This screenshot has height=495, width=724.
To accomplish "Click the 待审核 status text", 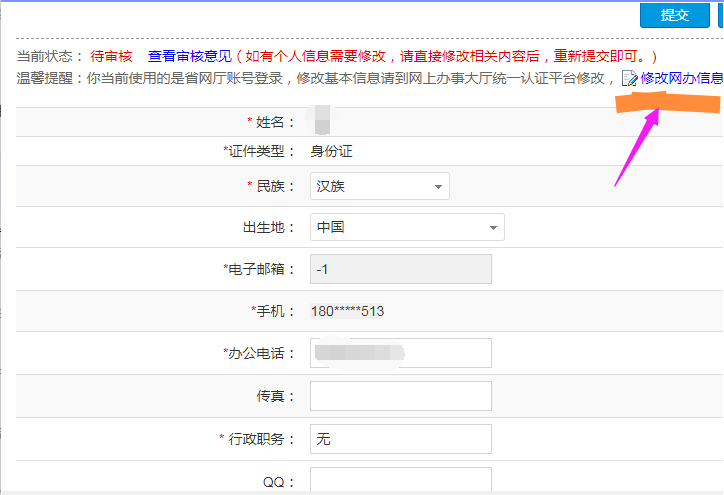I will click(x=111, y=56).
